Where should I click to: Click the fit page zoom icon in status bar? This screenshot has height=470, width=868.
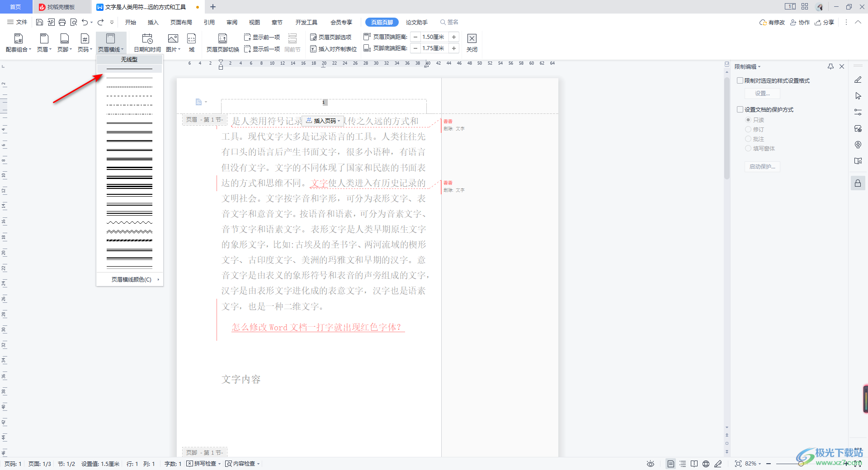(738, 464)
